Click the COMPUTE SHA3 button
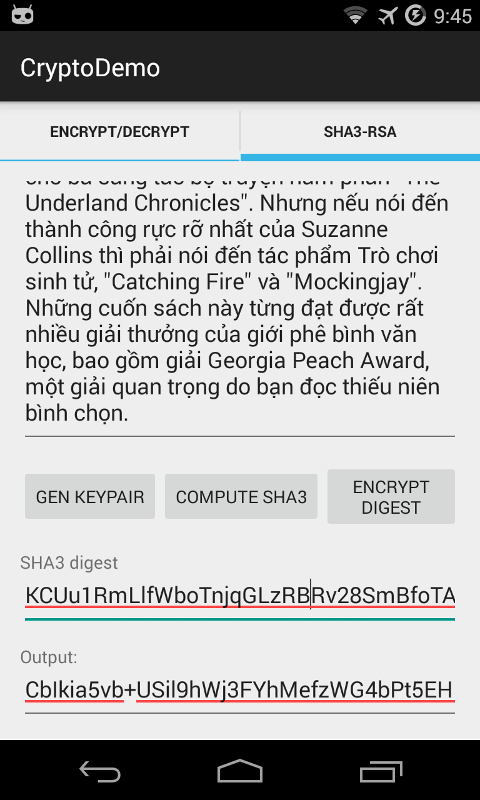 tap(241, 497)
